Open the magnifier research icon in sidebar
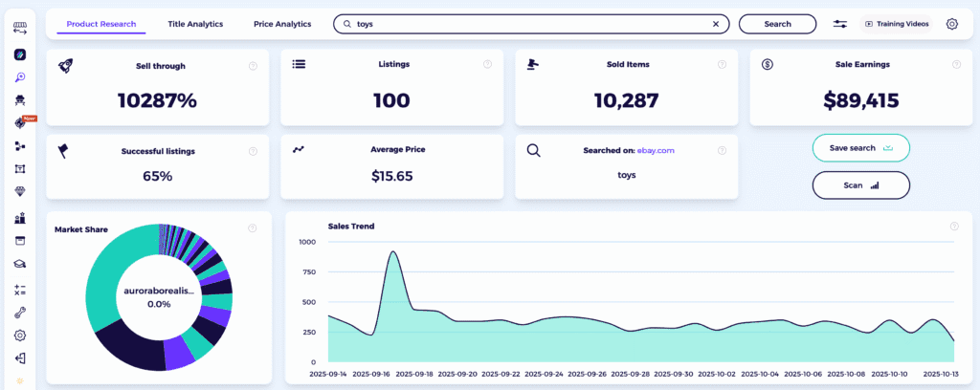 (20, 76)
